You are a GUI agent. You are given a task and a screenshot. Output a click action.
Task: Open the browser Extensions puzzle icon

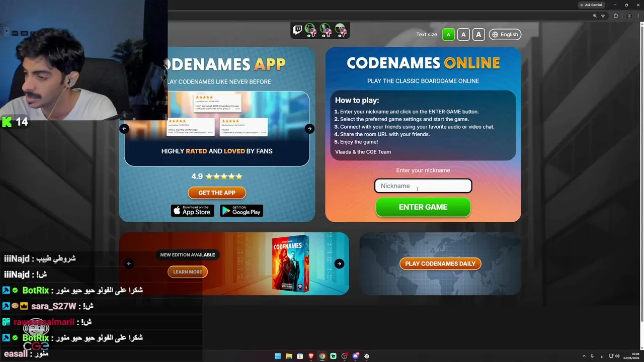(x=615, y=16)
